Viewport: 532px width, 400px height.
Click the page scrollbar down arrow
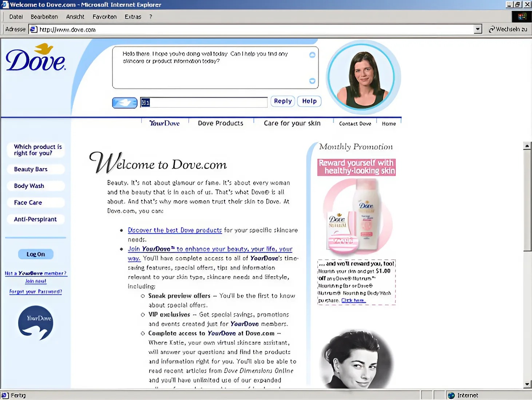tap(527, 384)
